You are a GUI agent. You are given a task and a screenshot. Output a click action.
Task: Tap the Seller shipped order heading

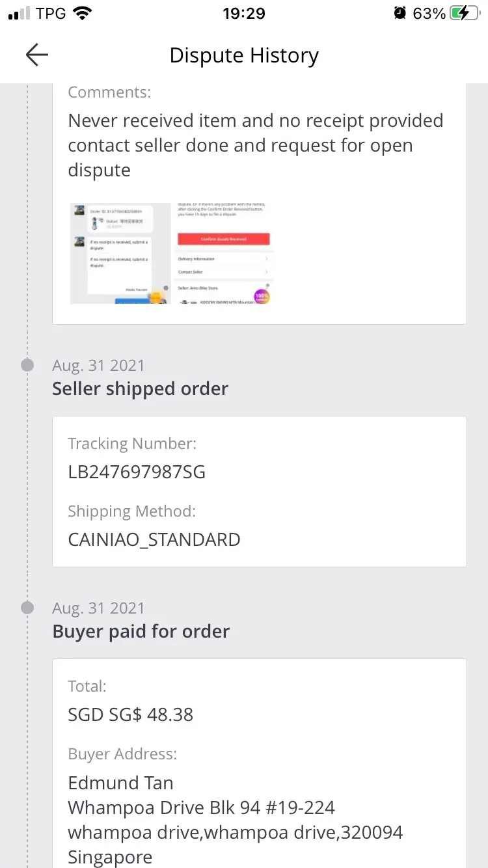tap(141, 388)
